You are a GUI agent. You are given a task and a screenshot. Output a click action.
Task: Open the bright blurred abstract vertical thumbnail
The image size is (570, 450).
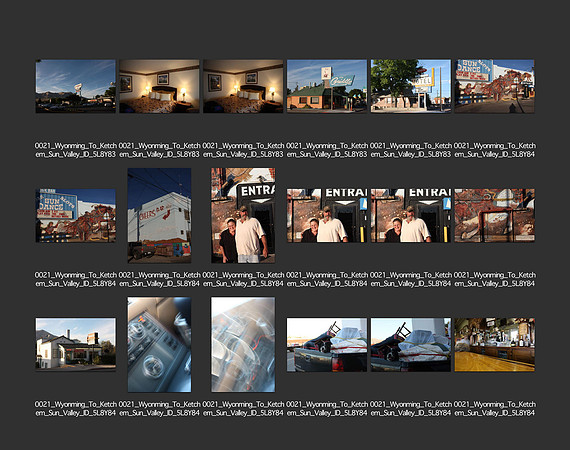(x=243, y=345)
